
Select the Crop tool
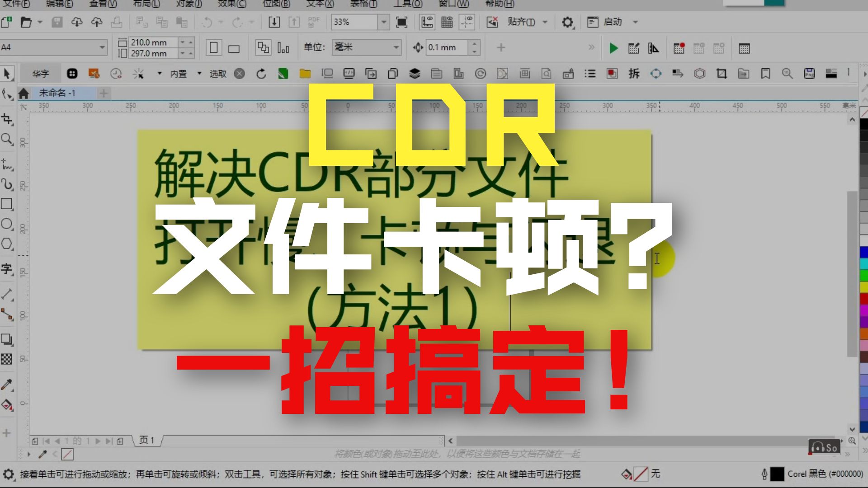click(x=6, y=119)
